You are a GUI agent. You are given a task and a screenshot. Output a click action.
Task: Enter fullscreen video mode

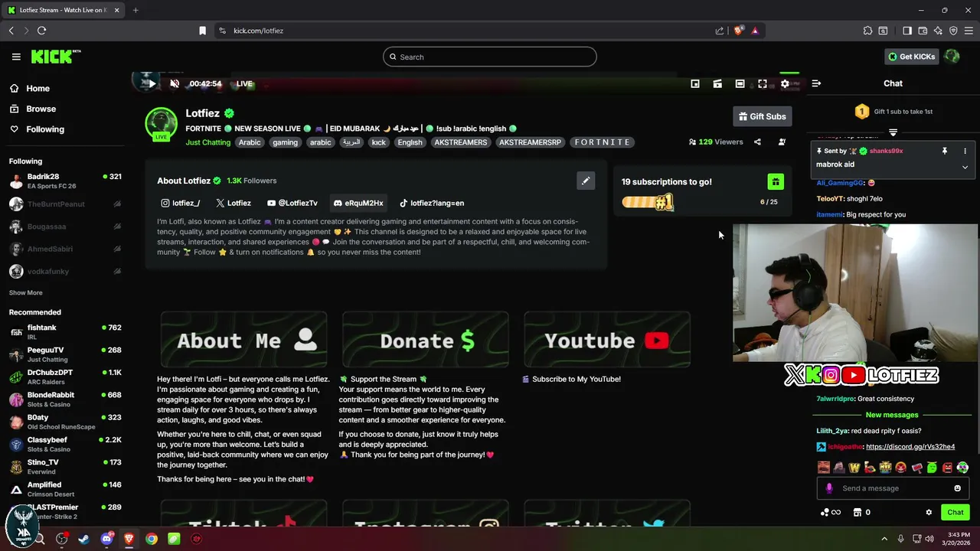763,83
